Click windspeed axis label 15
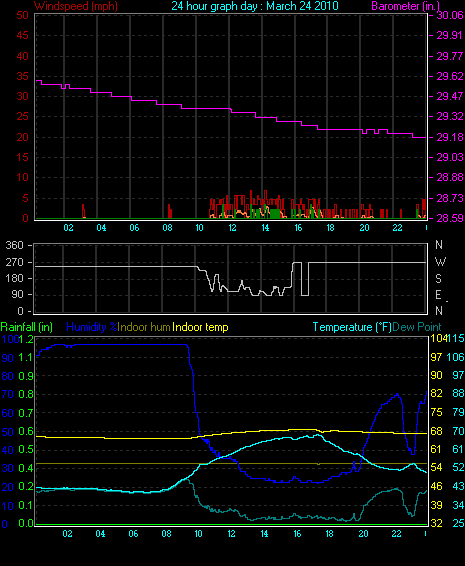This screenshot has width=465, height=566. 22,157
